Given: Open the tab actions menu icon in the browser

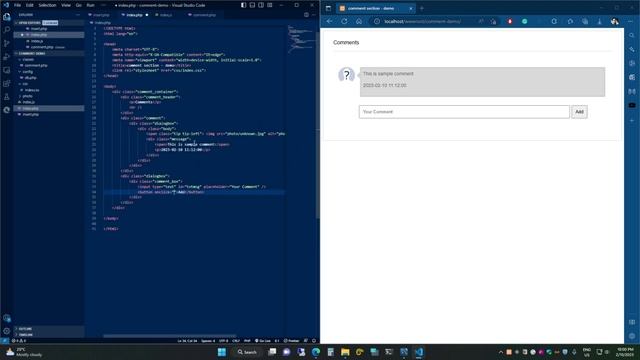Looking at the screenshot, I should 328,8.
